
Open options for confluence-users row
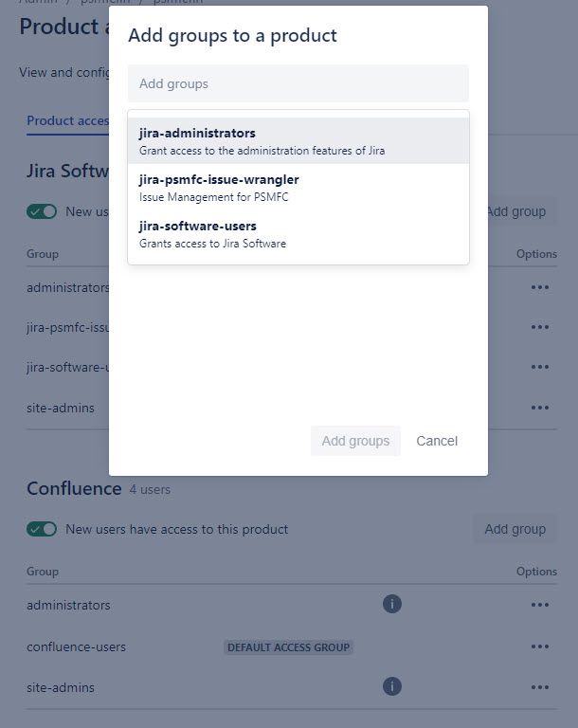[x=540, y=646]
